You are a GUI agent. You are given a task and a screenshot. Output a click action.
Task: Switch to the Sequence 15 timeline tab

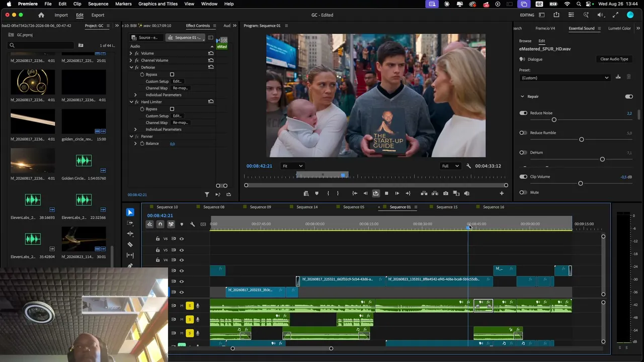[x=447, y=207]
